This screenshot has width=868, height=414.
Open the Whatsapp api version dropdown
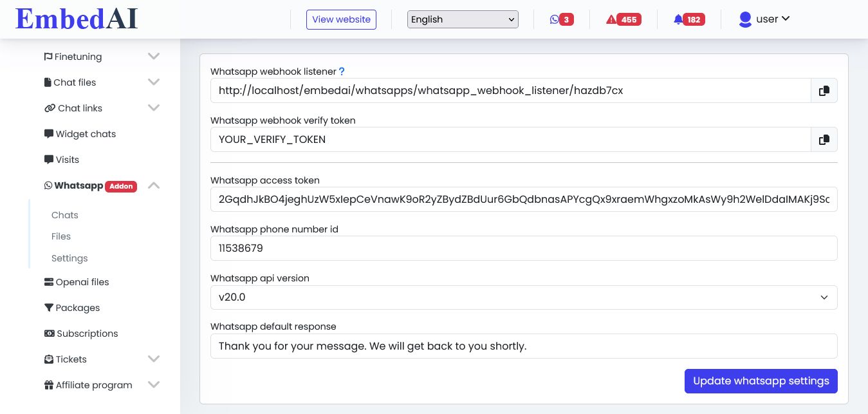click(x=523, y=297)
